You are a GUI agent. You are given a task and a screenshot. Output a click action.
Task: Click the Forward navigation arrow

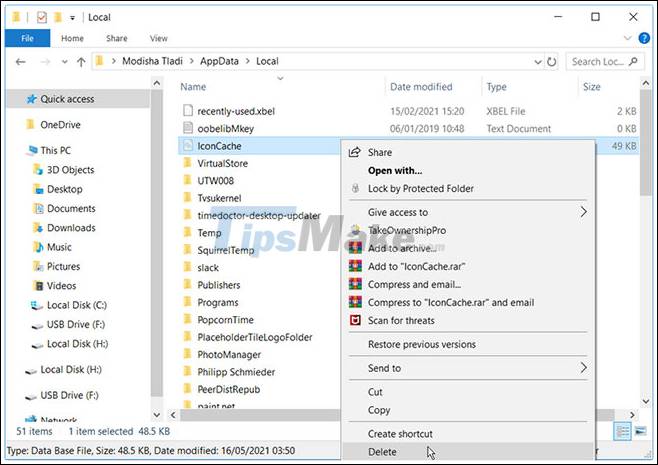coord(45,62)
